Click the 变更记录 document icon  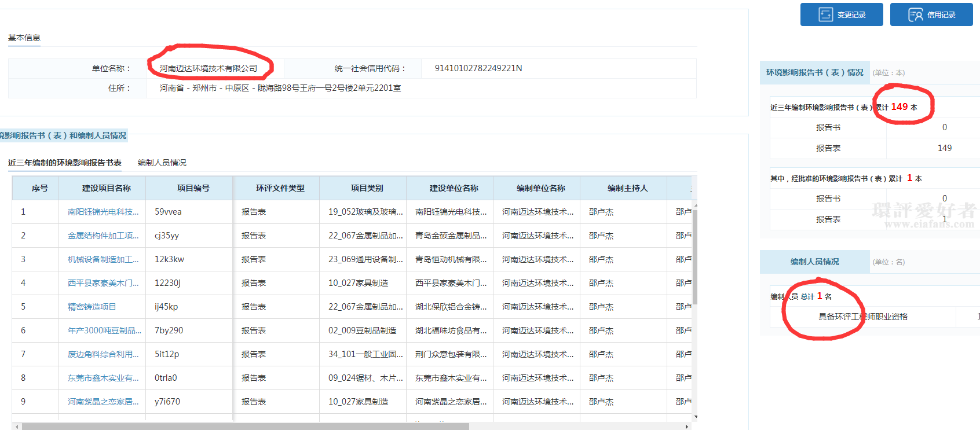click(x=825, y=14)
